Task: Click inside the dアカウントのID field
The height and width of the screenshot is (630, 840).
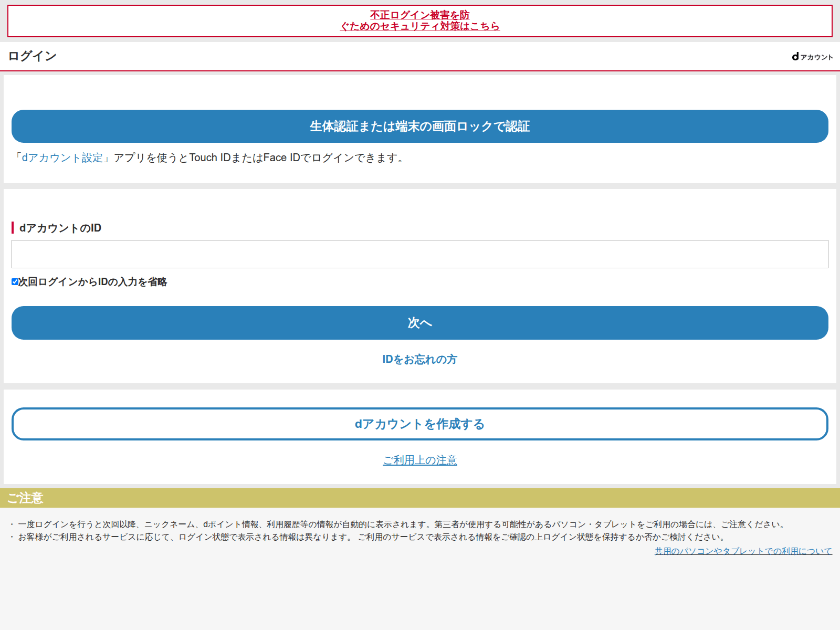Action: 420,254
